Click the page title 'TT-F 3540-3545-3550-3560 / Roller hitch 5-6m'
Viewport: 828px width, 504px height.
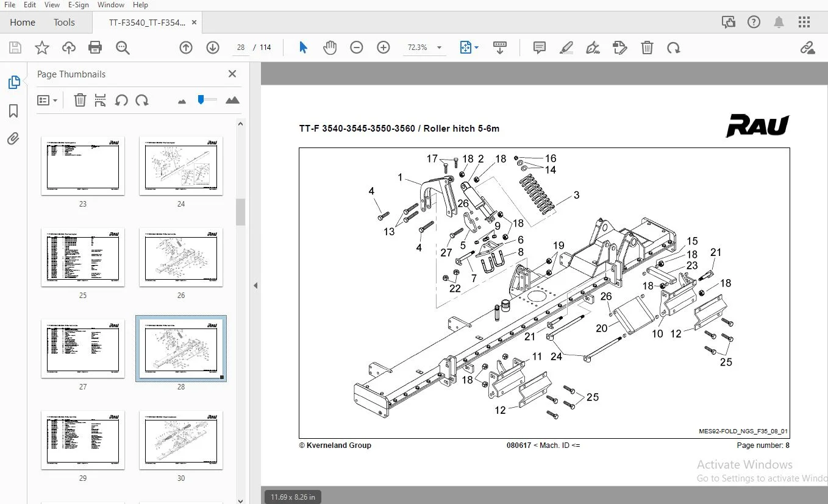pyautogui.click(x=399, y=129)
